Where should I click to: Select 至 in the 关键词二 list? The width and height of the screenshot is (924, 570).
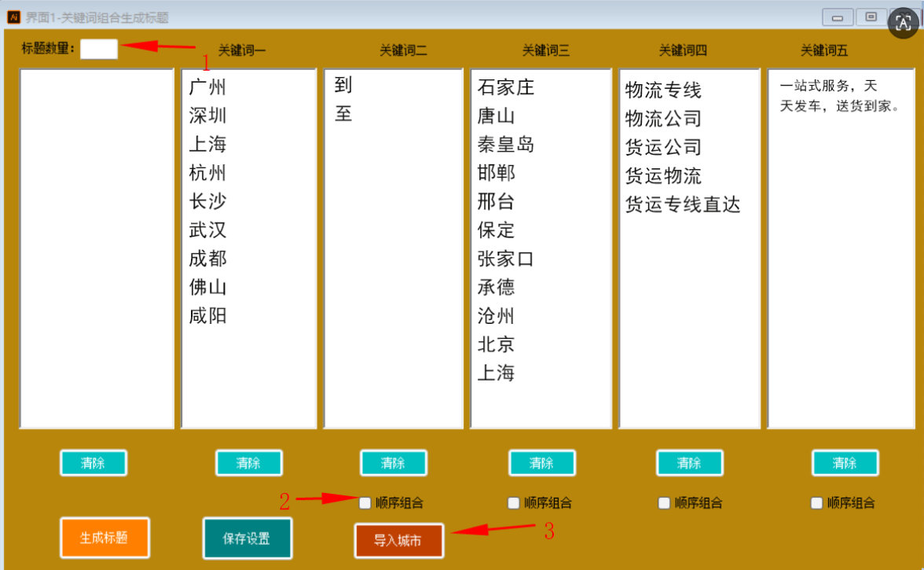point(343,115)
